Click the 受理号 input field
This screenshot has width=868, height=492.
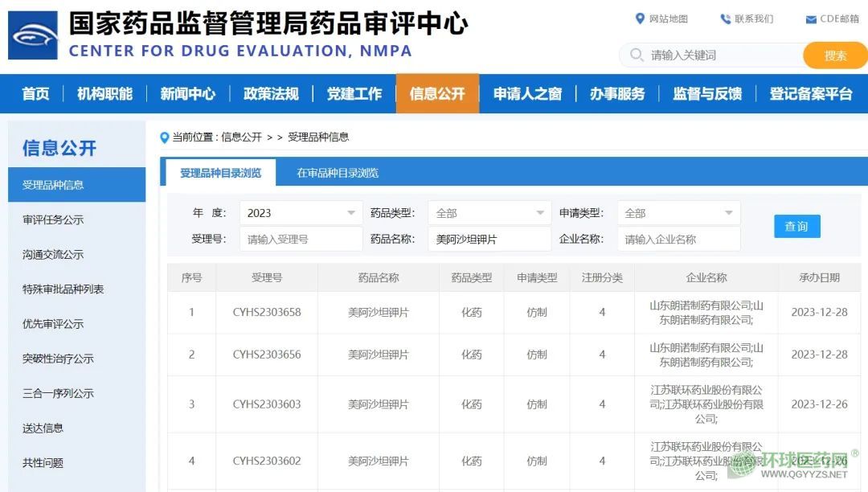click(x=301, y=239)
